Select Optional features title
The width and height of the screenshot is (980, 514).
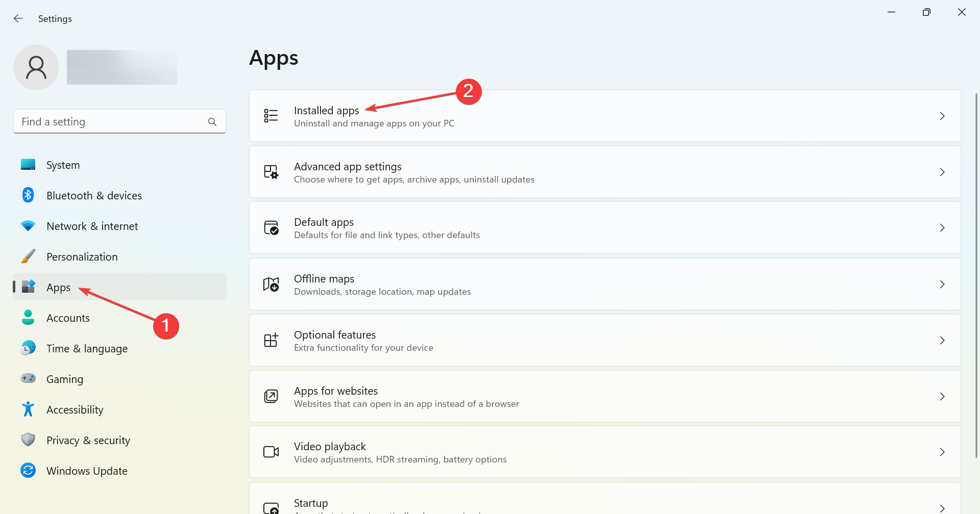pos(335,335)
